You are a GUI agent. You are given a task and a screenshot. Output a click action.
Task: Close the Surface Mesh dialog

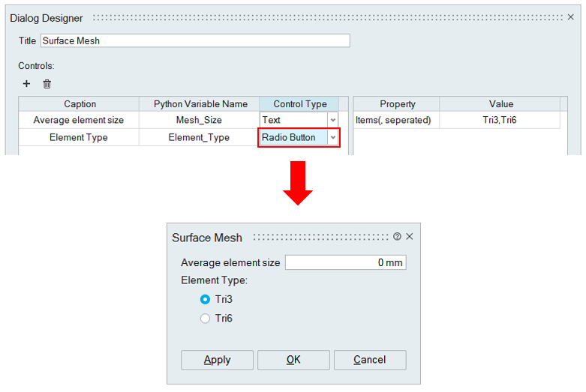pyautogui.click(x=410, y=237)
